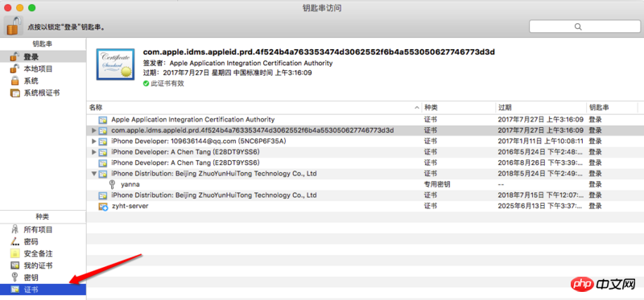
Task: Click the zyht-server certificate icon
Action: (103, 207)
